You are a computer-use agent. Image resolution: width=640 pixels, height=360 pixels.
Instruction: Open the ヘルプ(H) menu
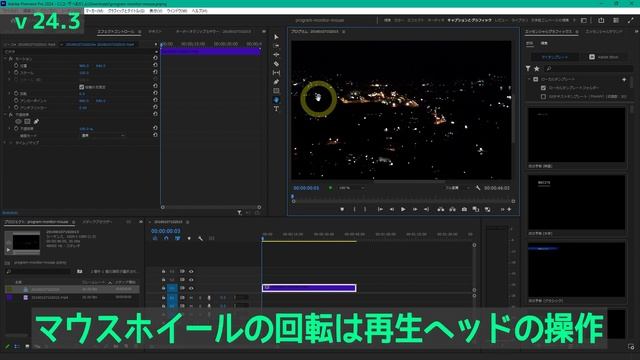point(200,11)
